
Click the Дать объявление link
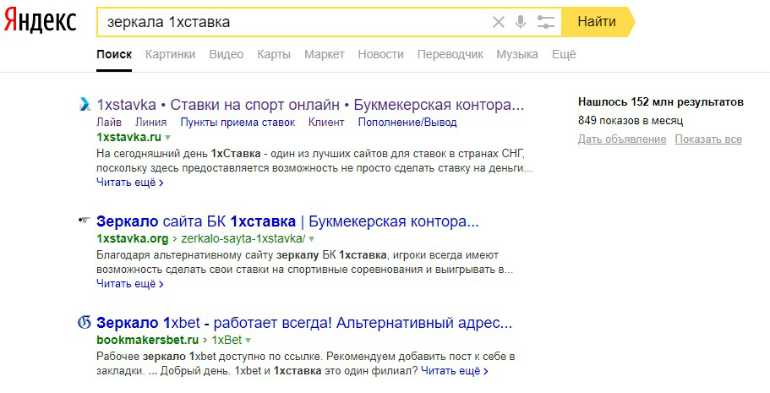(622, 140)
